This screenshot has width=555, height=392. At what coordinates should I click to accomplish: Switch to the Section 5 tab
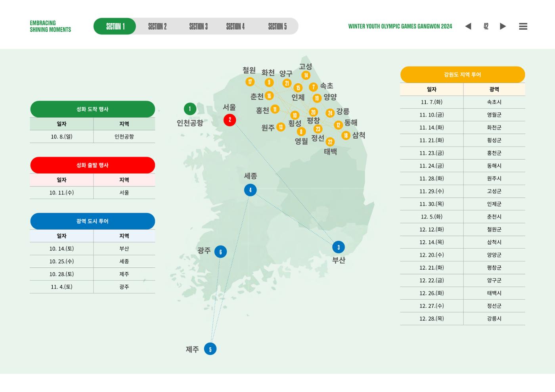[x=277, y=26]
